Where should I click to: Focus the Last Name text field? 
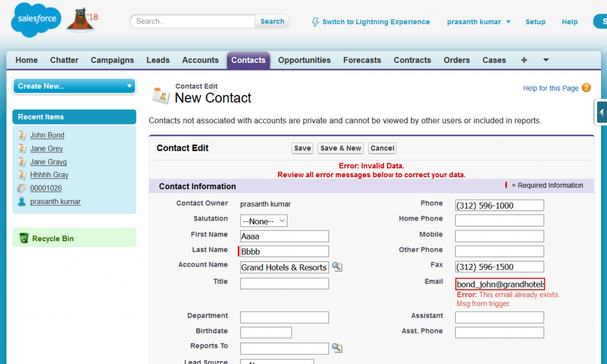(x=285, y=251)
